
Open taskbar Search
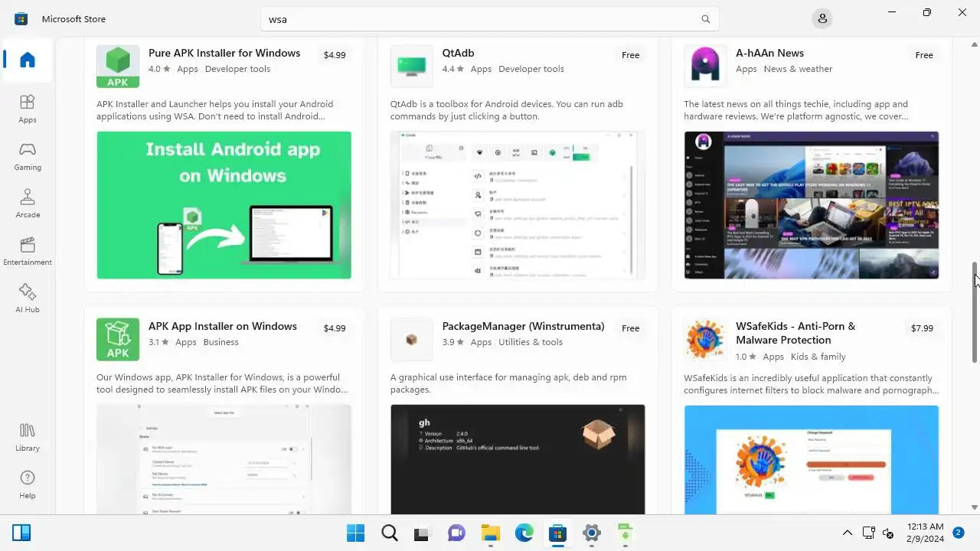390,533
